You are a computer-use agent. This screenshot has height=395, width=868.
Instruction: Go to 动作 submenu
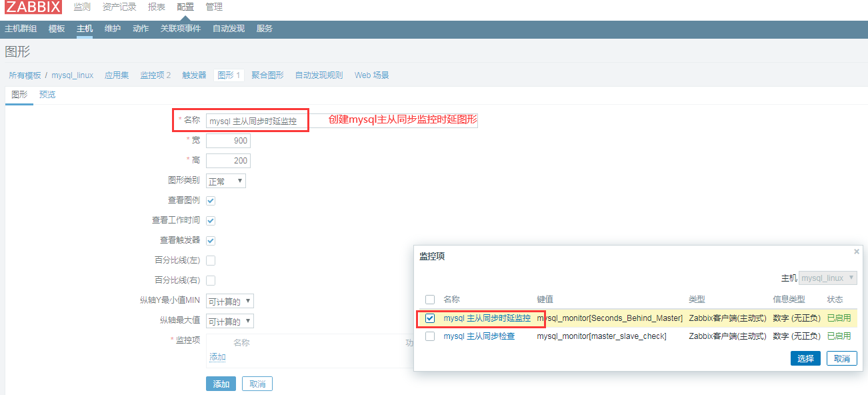click(141, 29)
